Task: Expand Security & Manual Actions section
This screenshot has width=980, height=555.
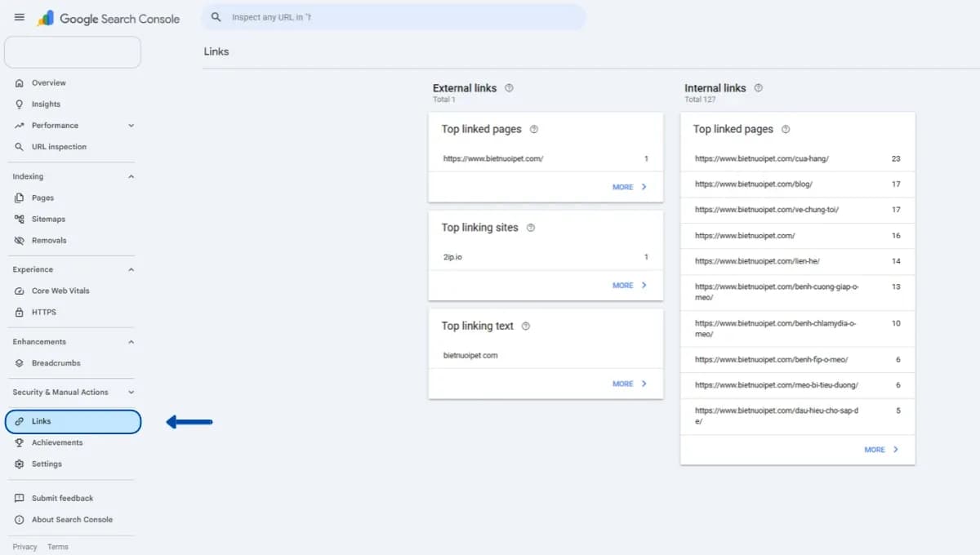Action: (131, 393)
